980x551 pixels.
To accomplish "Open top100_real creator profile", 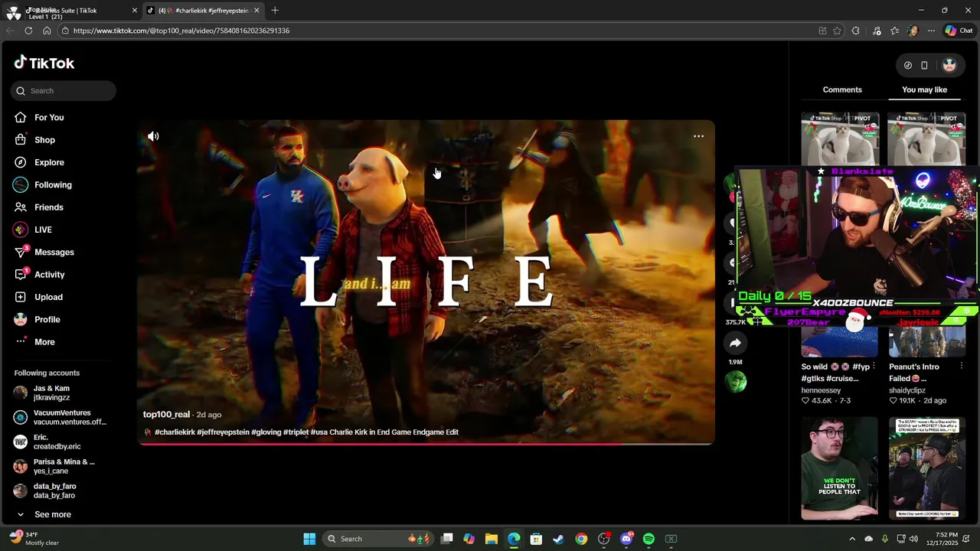I will point(166,414).
